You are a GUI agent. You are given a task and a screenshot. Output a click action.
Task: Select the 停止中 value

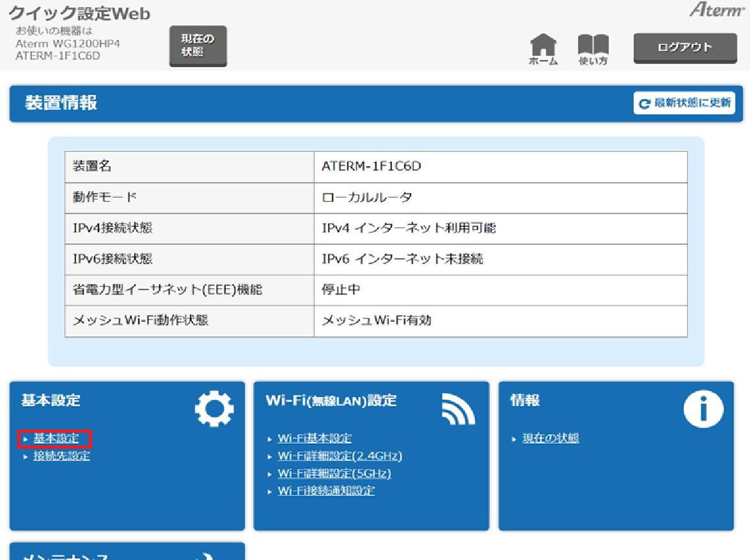(341, 290)
